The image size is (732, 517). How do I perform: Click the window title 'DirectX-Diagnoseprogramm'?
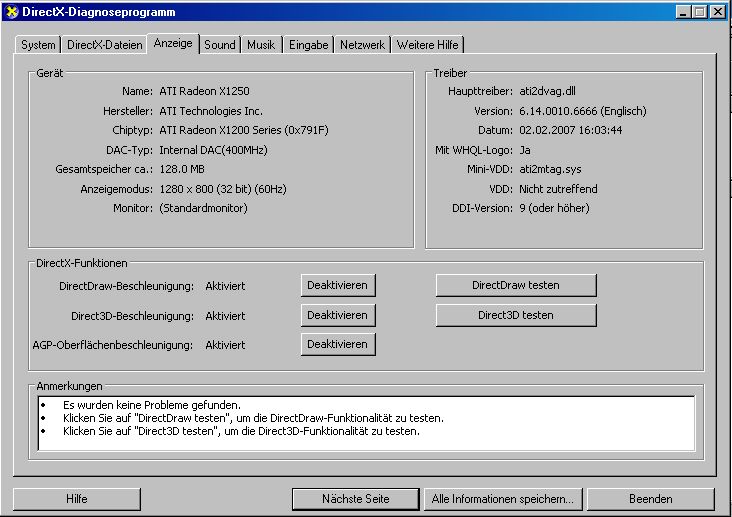(99, 12)
